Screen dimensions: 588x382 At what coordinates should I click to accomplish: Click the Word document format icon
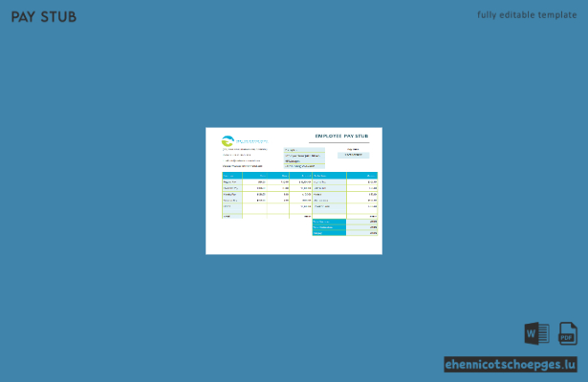click(536, 333)
